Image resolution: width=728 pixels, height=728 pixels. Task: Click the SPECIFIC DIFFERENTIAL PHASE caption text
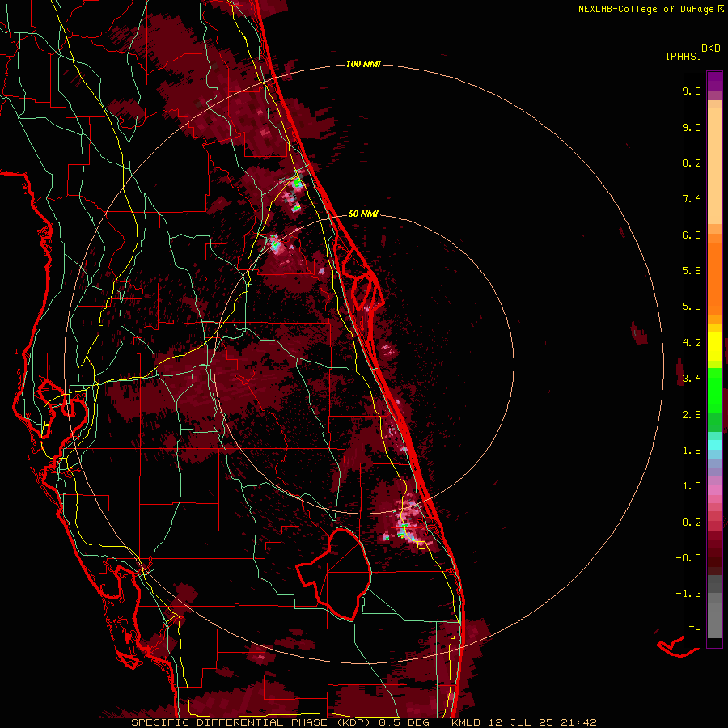click(228, 722)
